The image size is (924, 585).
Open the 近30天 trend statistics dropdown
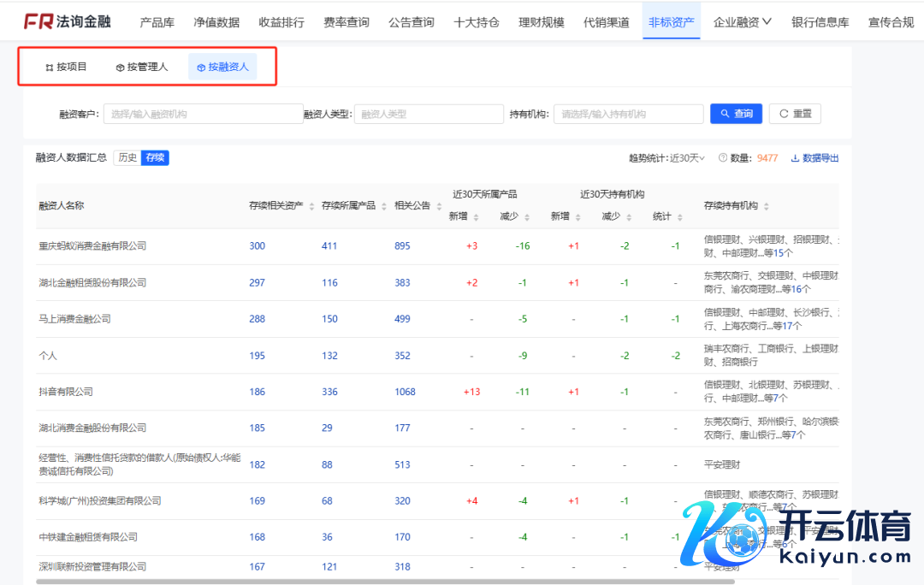(687, 158)
